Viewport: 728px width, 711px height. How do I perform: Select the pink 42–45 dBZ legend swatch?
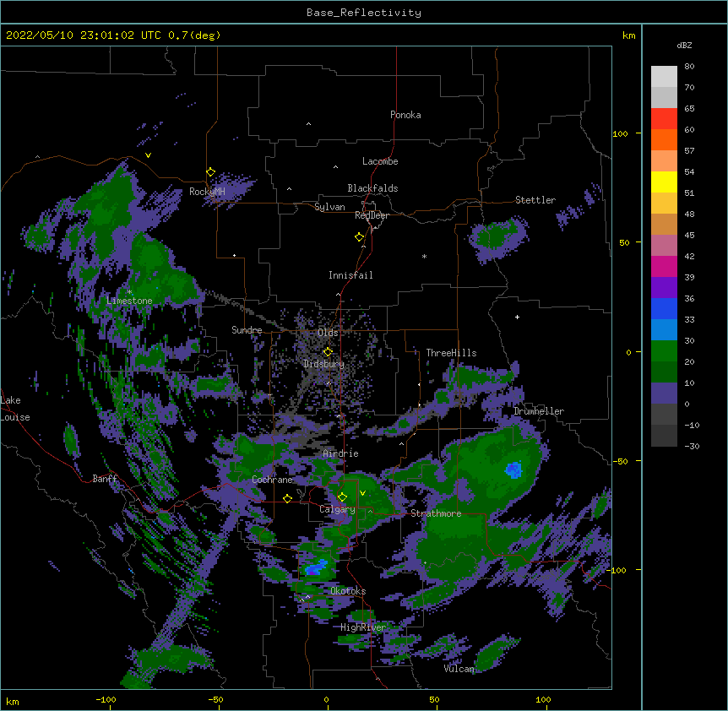(664, 246)
